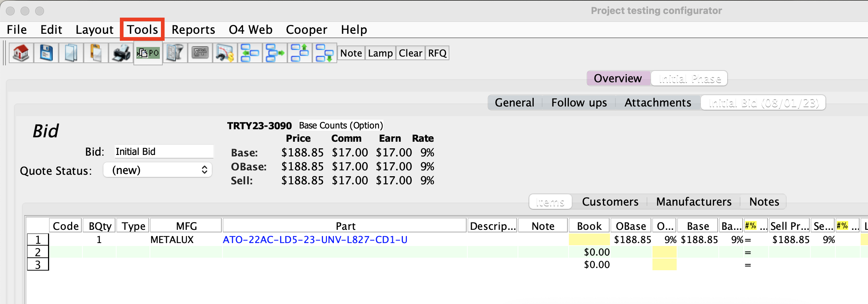
Task: Click the Part column header
Action: pos(345,226)
